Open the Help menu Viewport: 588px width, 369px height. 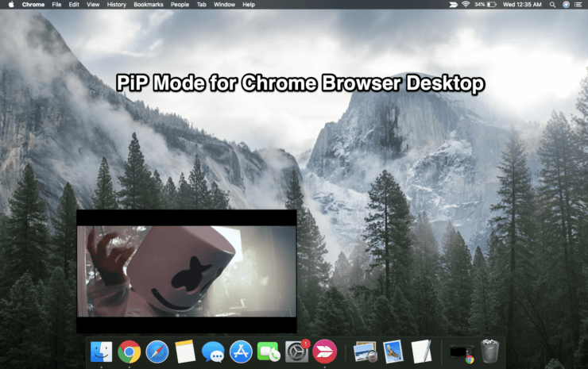[x=249, y=5]
